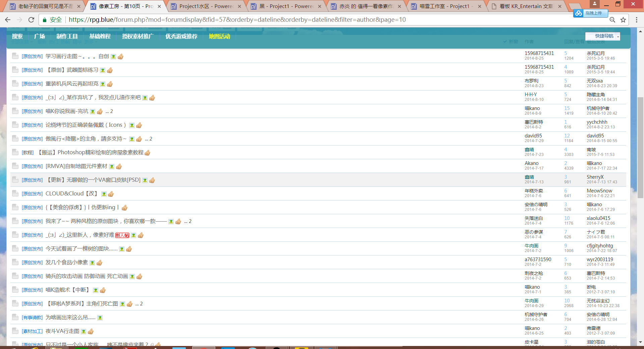Click image icon on 为啥画出来这么吊 thread
Screen dimensions: 644x349
coord(100,317)
